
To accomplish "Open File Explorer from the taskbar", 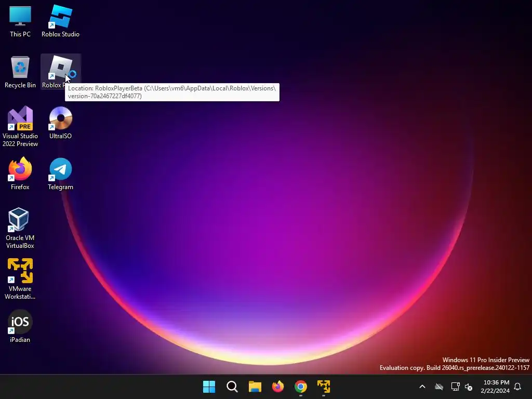I will point(255,387).
